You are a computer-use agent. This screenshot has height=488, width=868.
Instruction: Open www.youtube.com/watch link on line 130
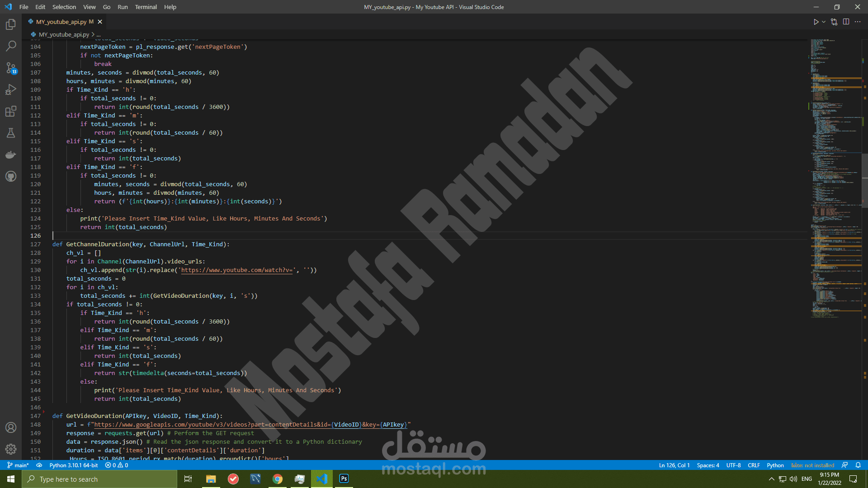coord(237,270)
